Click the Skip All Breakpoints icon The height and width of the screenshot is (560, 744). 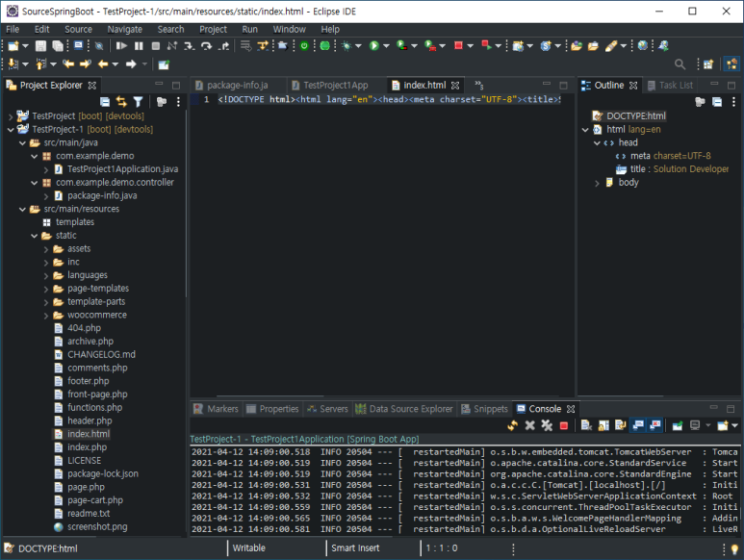click(99, 46)
